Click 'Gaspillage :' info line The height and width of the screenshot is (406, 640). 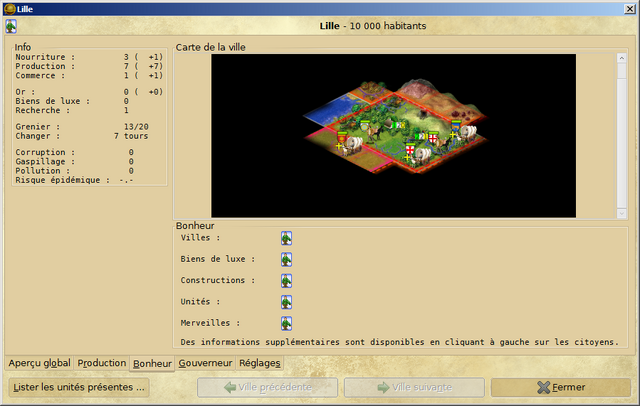[x=74, y=162]
